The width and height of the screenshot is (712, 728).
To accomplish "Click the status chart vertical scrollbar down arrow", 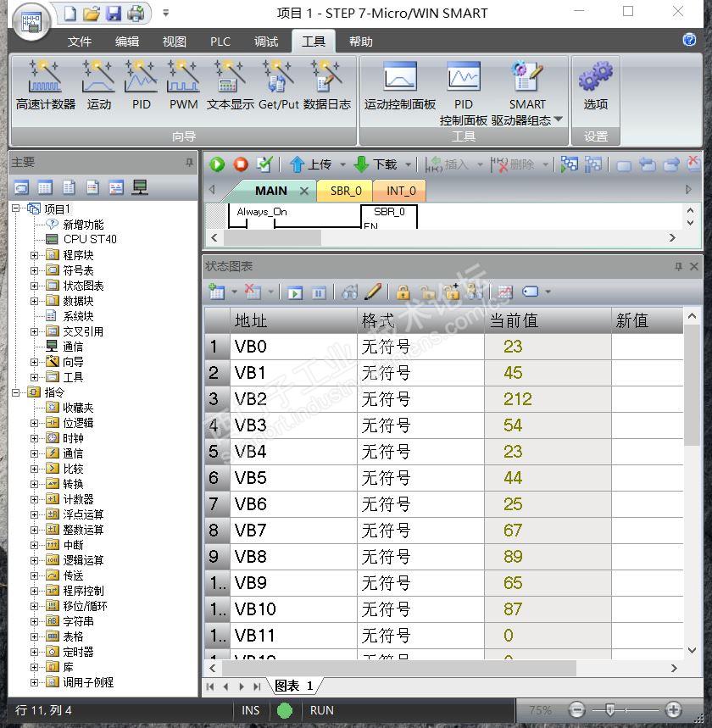I will pyautogui.click(x=692, y=650).
